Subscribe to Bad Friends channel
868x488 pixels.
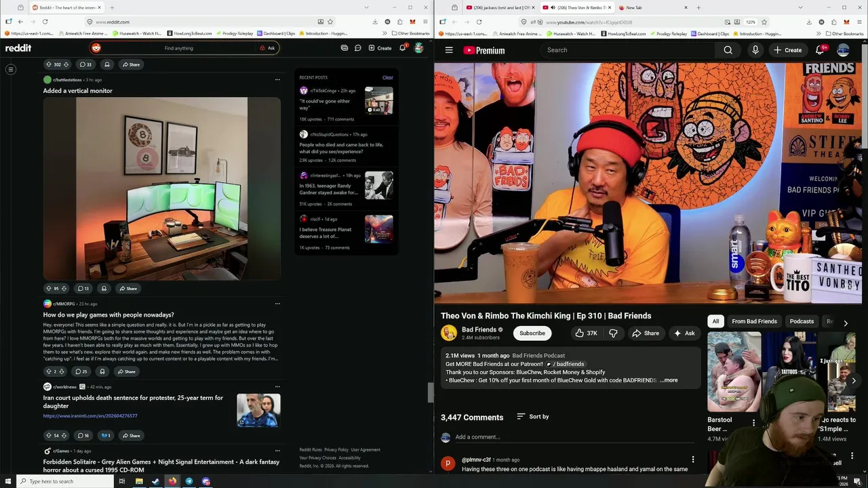click(x=532, y=333)
